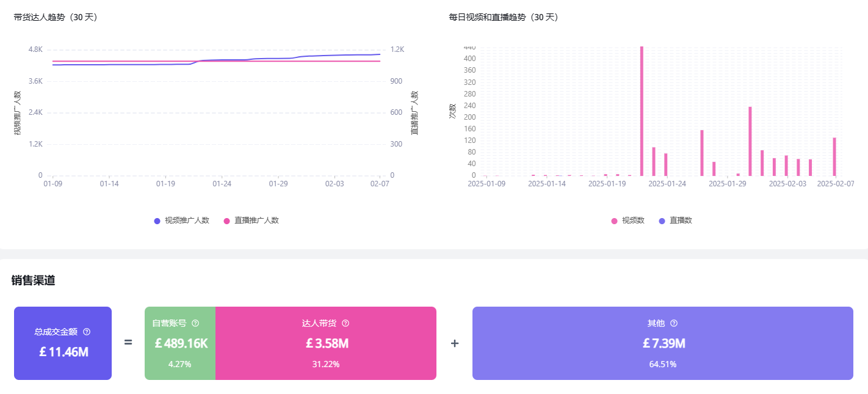
Task: Click the second-tallest pink bar near 240
Action: [x=750, y=141]
